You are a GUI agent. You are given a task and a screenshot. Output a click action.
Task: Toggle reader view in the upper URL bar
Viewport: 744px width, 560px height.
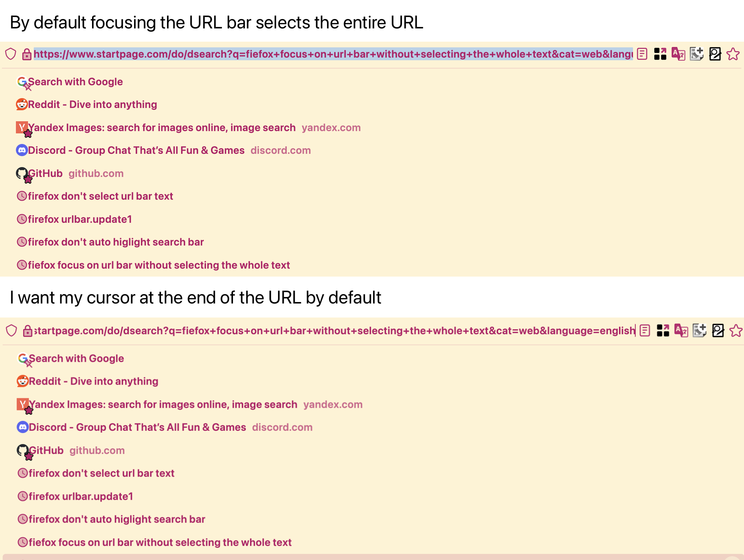coord(642,54)
